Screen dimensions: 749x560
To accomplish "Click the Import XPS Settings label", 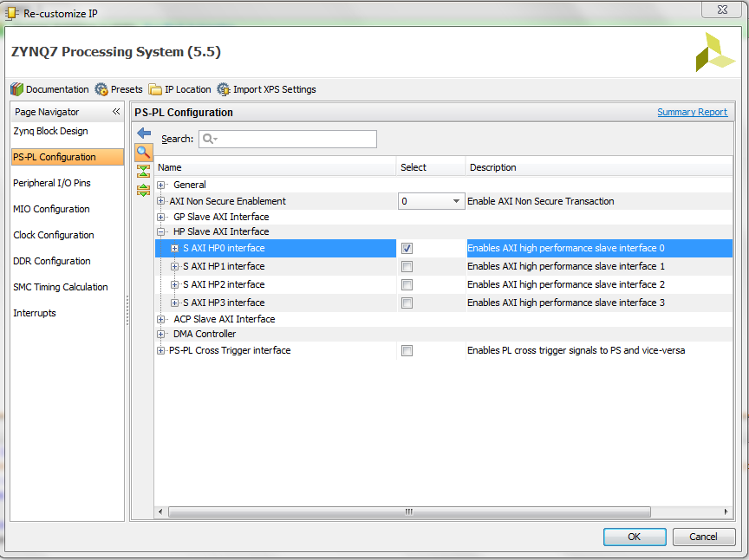I will pyautogui.click(x=275, y=89).
